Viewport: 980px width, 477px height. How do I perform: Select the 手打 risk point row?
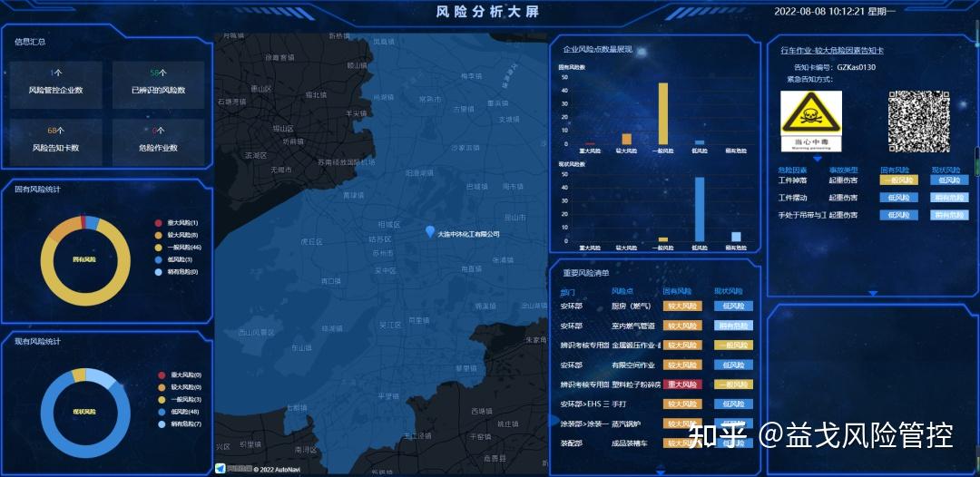(656, 404)
